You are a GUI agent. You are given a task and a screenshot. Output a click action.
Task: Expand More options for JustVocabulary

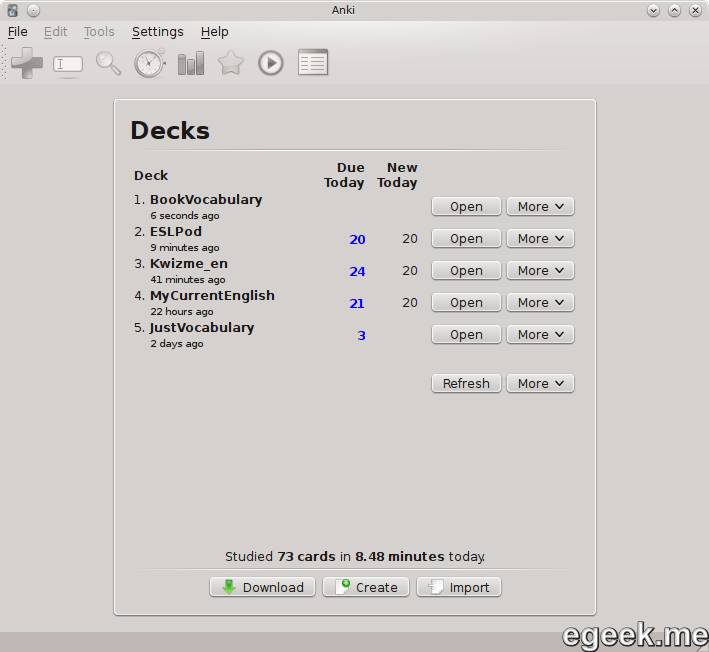(x=540, y=335)
